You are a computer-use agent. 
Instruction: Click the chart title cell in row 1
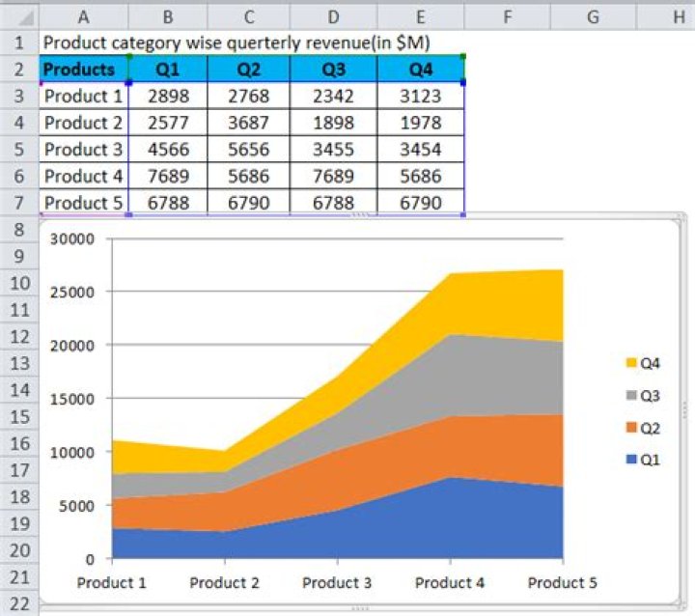236,42
